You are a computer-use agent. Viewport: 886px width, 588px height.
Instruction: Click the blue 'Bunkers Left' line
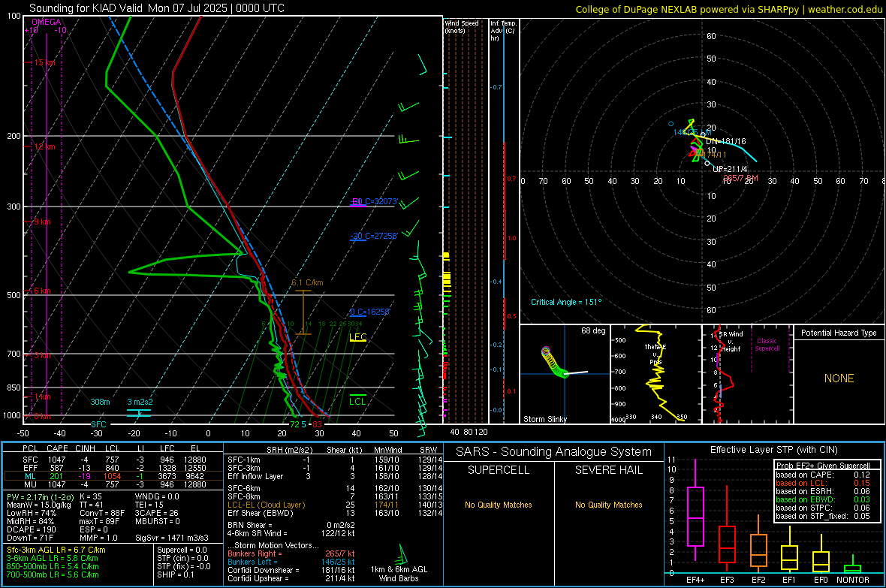[291, 562]
